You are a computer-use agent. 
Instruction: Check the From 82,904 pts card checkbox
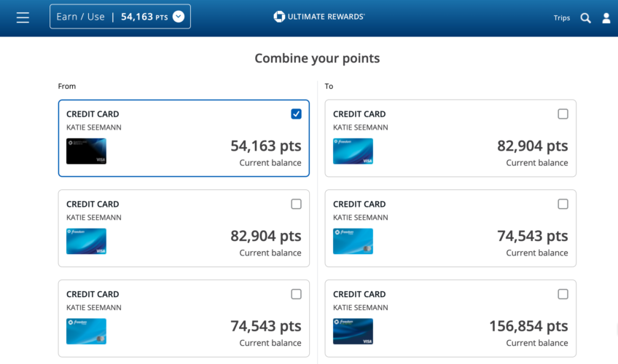296,204
